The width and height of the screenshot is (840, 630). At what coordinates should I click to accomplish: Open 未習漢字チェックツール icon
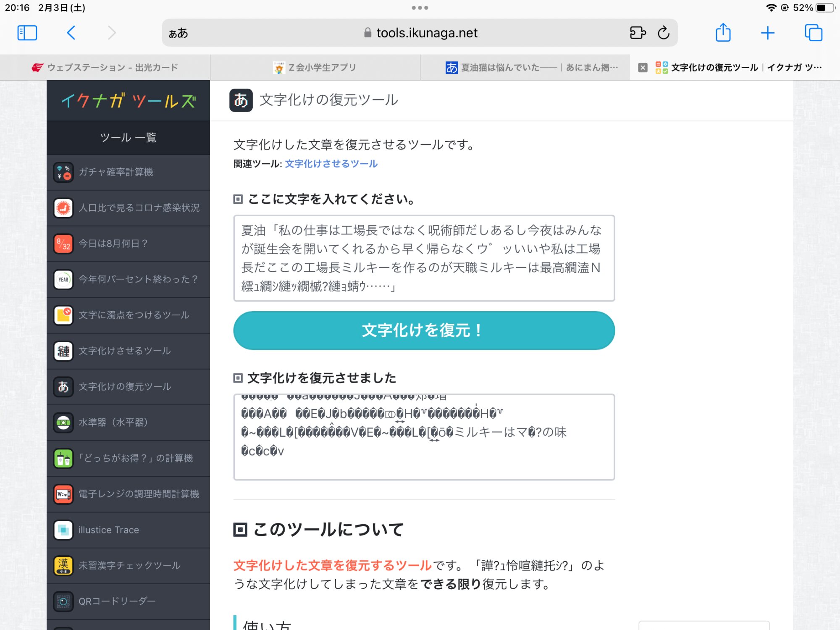[63, 566]
